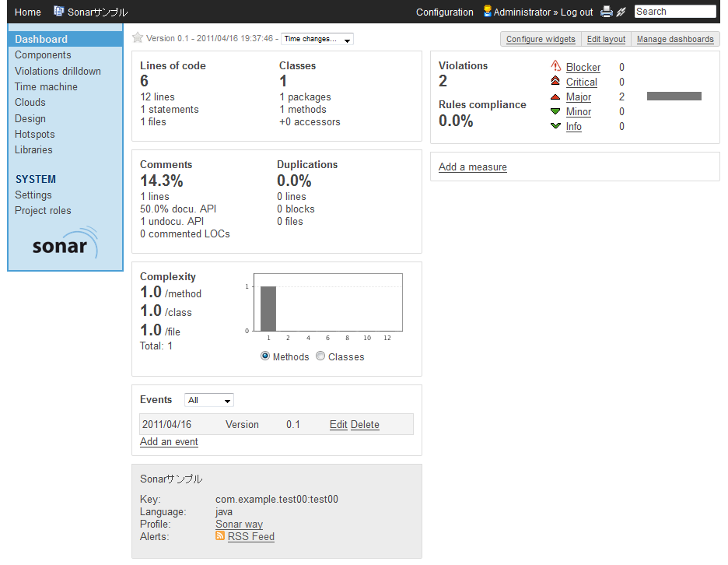Click the Edit layout button

[607, 39]
